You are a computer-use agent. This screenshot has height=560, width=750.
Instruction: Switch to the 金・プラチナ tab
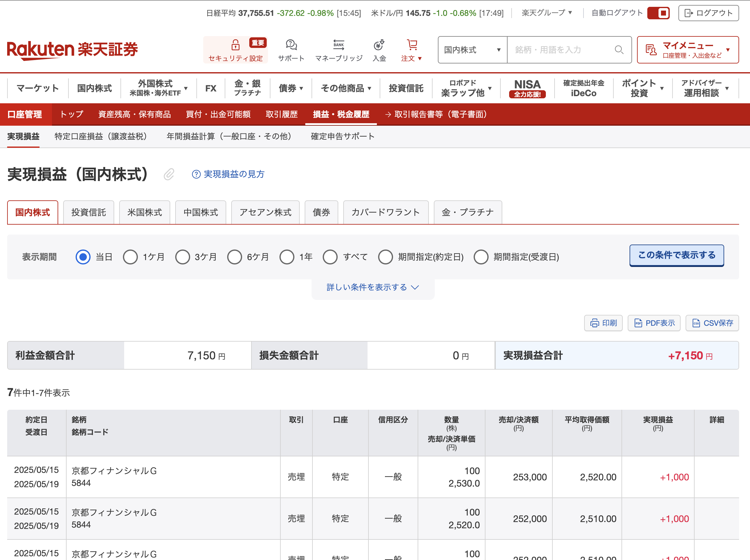pyautogui.click(x=468, y=212)
